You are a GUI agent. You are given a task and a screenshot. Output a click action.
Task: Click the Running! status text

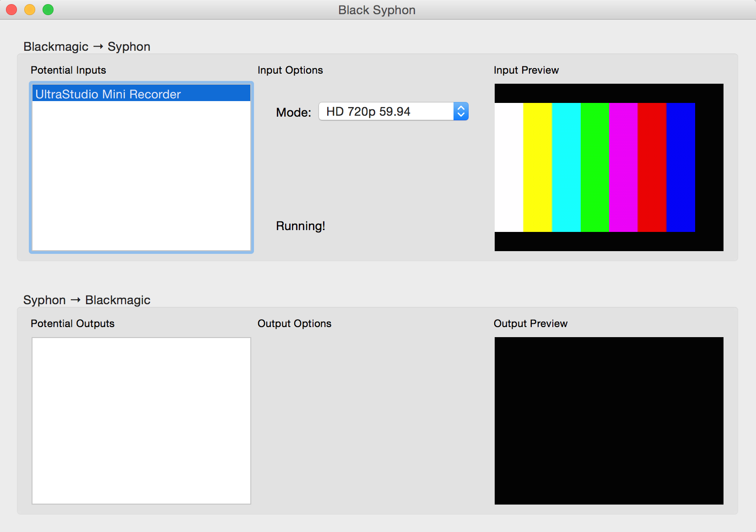[300, 226]
